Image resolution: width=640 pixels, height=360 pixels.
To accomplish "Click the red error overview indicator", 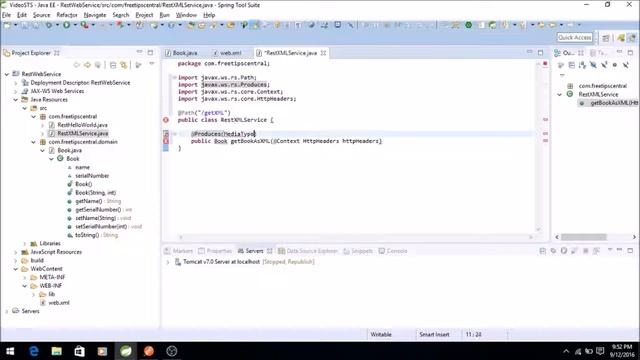I will pos(545,64).
